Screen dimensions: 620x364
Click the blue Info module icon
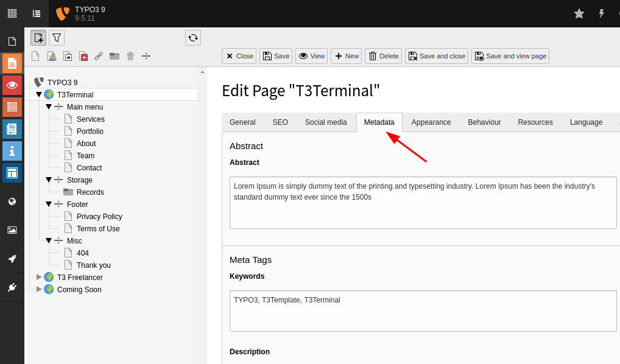(12, 150)
